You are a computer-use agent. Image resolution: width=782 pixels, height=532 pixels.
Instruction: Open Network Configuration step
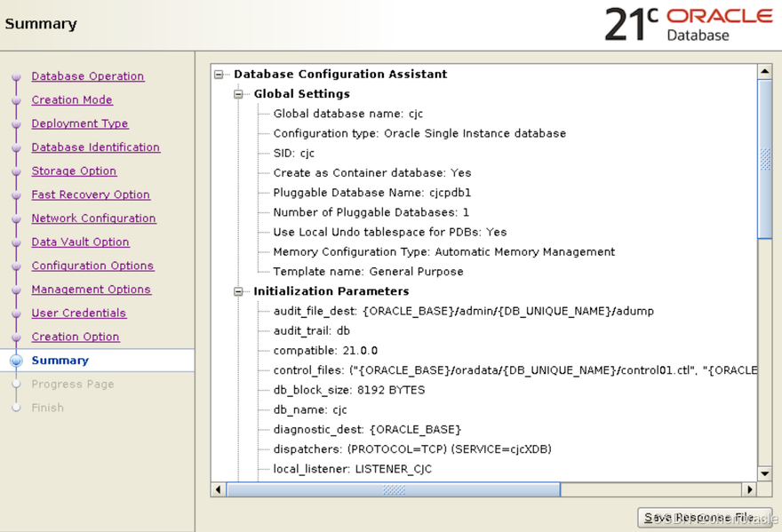pos(94,218)
